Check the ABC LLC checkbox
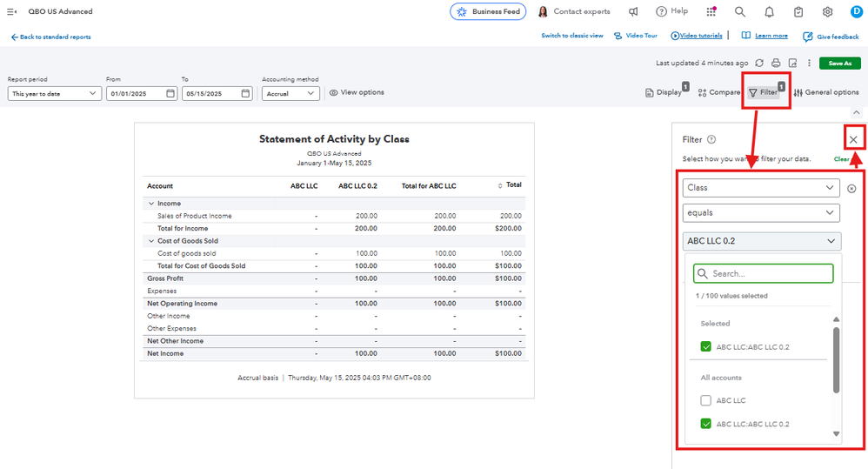The height and width of the screenshot is (469, 868). click(x=706, y=400)
